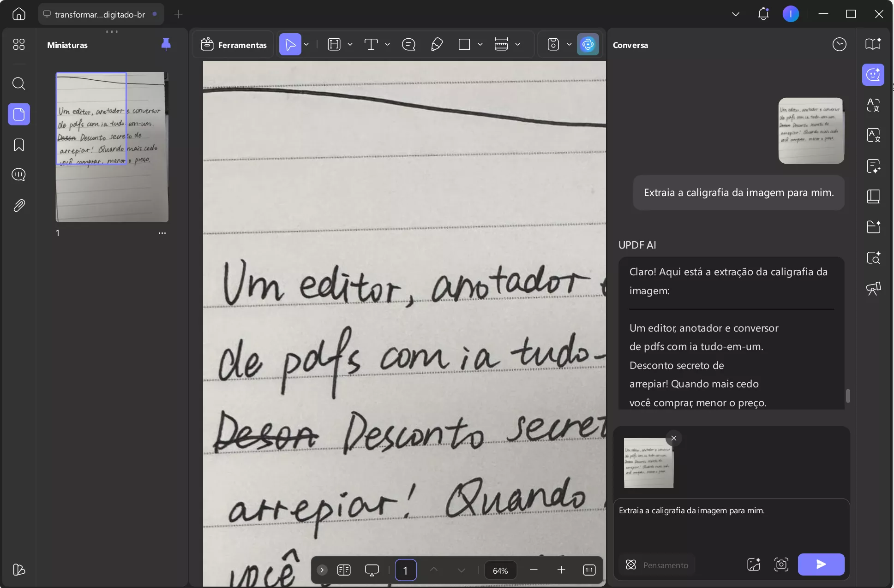
Task: Select the comment/note annotation tool
Action: point(408,44)
